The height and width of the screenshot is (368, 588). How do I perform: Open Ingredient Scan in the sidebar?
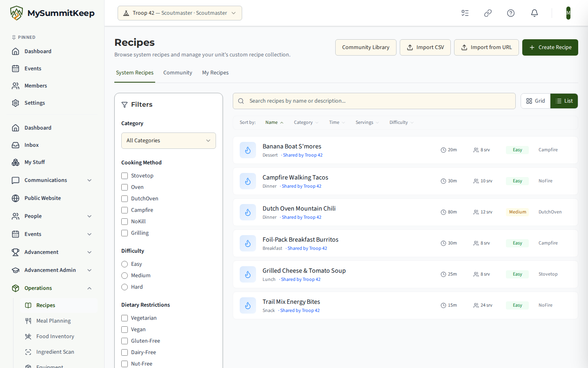(58, 352)
